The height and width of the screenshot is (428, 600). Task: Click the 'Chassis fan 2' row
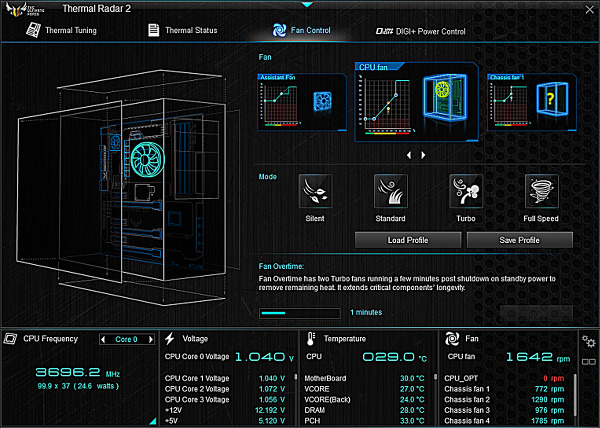(504, 399)
